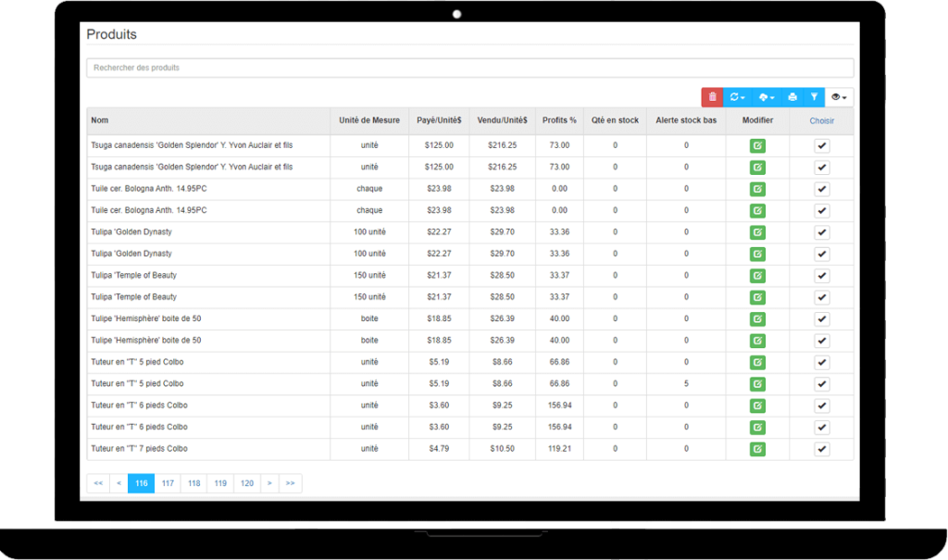
Task: Click the Payé/Unité$ column header
Action: (439, 120)
